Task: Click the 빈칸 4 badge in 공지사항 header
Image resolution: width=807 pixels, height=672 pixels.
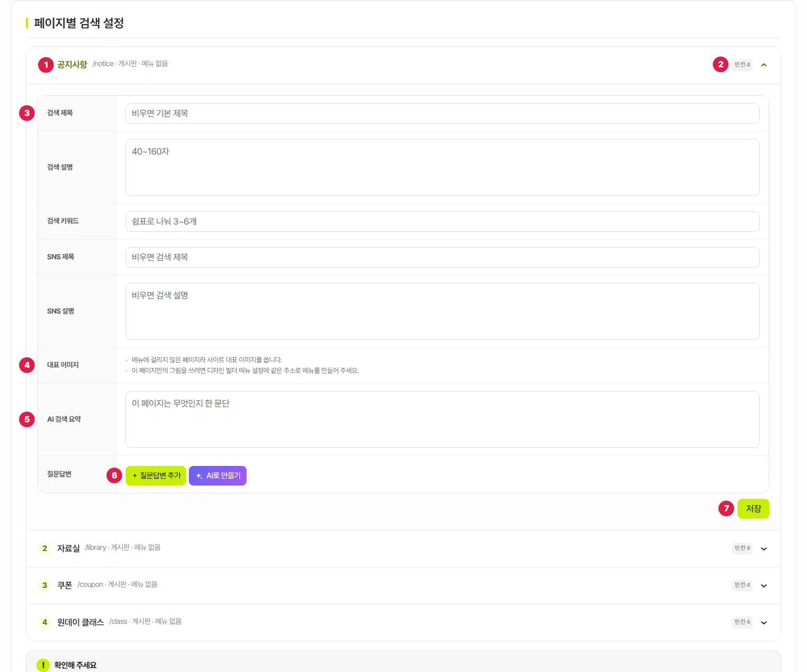Action: [x=742, y=65]
